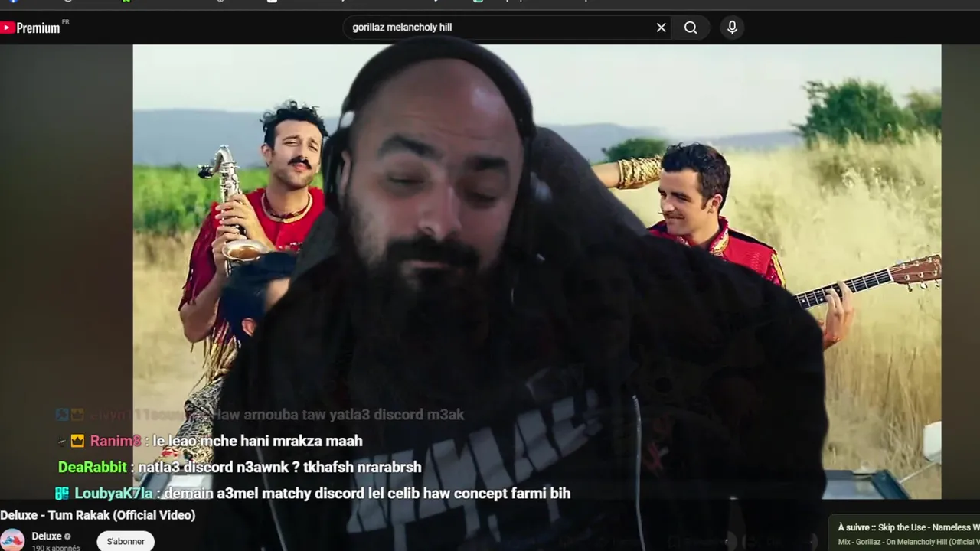Viewport: 980px width, 551px height.
Task: Click the badge icon beside LoubyaK7la
Action: point(62,494)
